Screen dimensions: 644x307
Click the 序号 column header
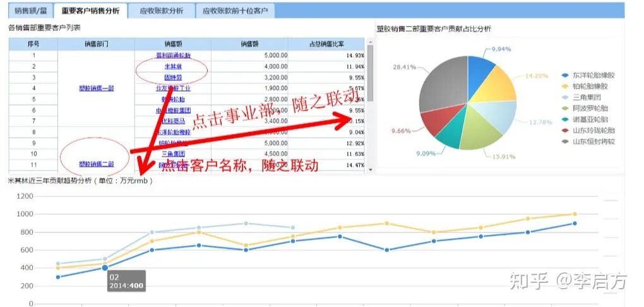(x=33, y=44)
